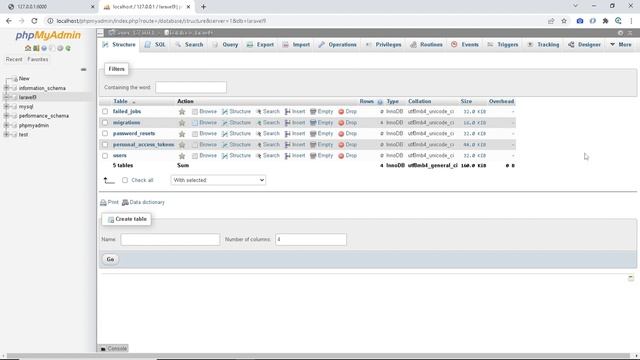Enable the Check all checkbox
Image resolution: width=640 pixels, height=360 pixels.
pos(125,180)
